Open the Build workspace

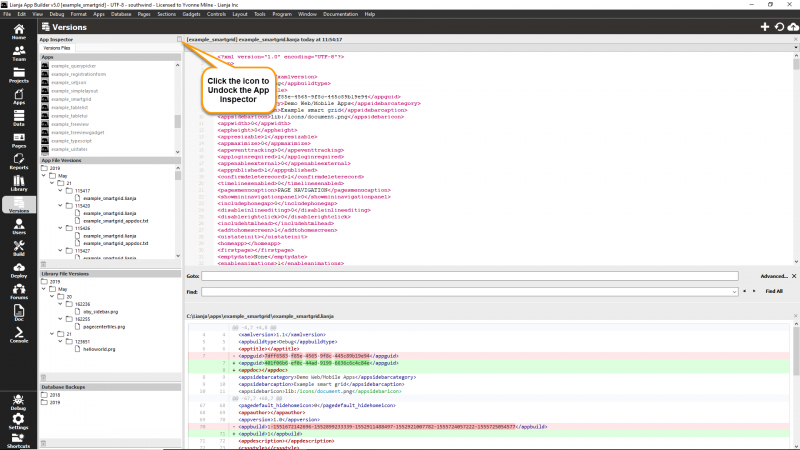coord(19,248)
